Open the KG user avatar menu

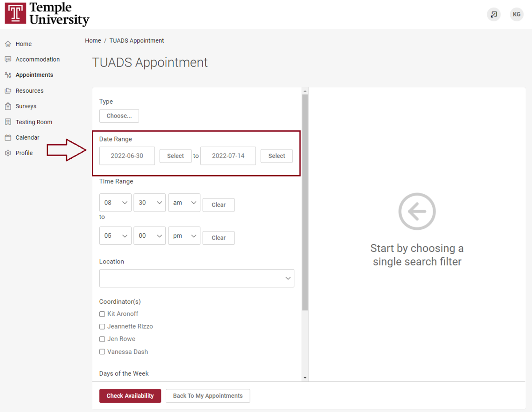click(x=516, y=15)
